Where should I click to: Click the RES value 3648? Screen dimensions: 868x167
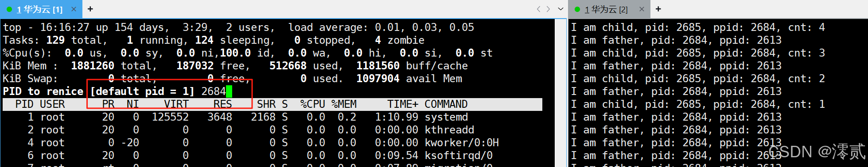click(220, 117)
